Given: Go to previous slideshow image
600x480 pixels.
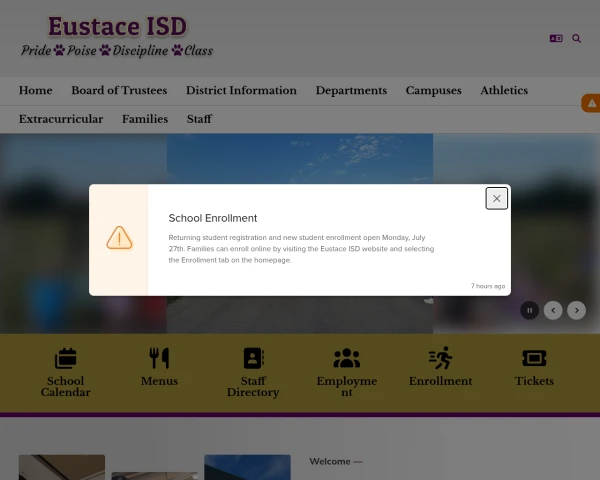Looking at the screenshot, I should tap(553, 310).
